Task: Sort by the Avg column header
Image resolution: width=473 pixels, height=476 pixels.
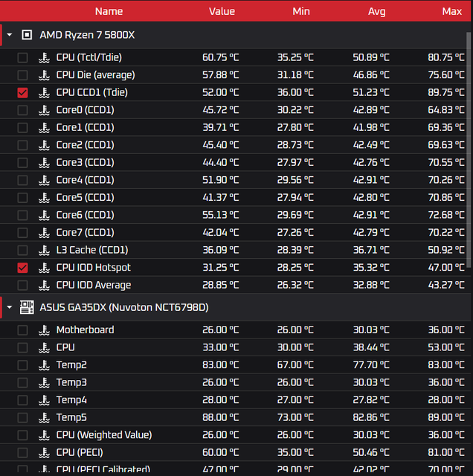Action: 377,12
